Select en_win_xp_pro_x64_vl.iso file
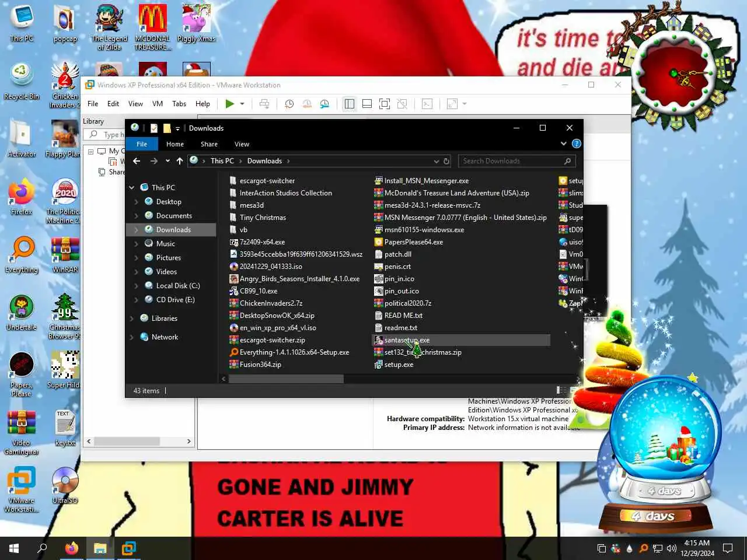Viewport: 747px width, 560px height. (278, 328)
